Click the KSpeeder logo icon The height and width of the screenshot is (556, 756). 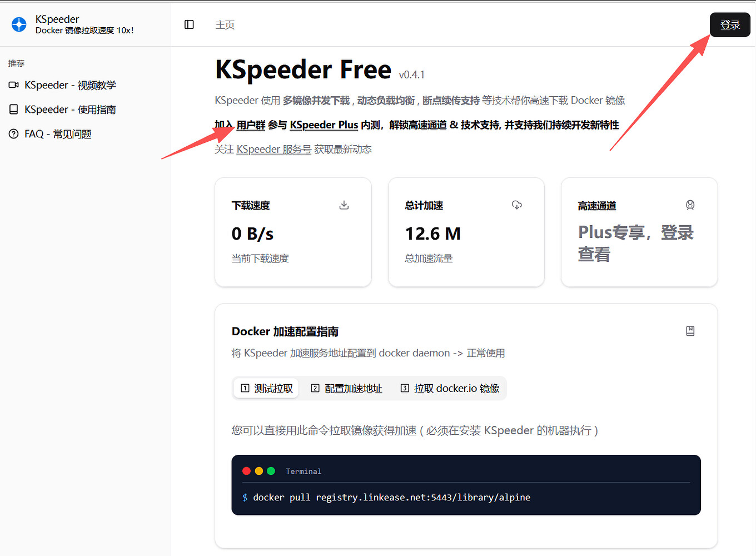[x=19, y=24]
